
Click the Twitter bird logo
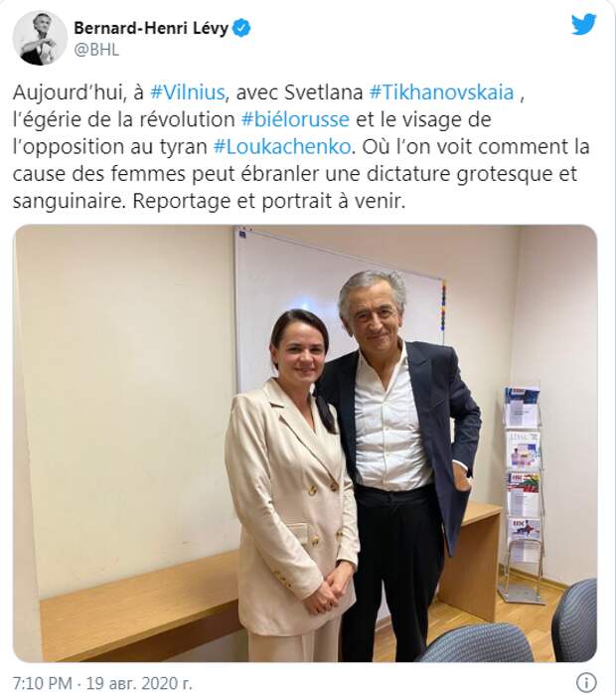[583, 25]
